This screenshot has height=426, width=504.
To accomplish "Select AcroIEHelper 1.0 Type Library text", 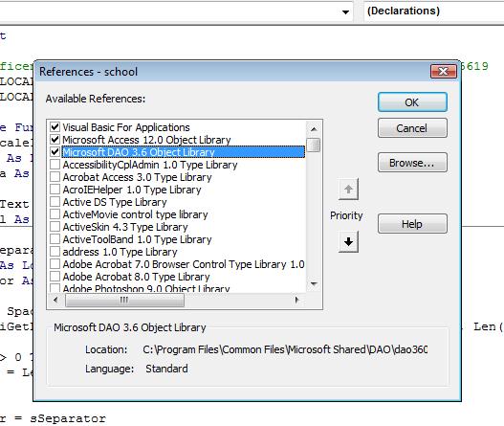I will tap(132, 190).
